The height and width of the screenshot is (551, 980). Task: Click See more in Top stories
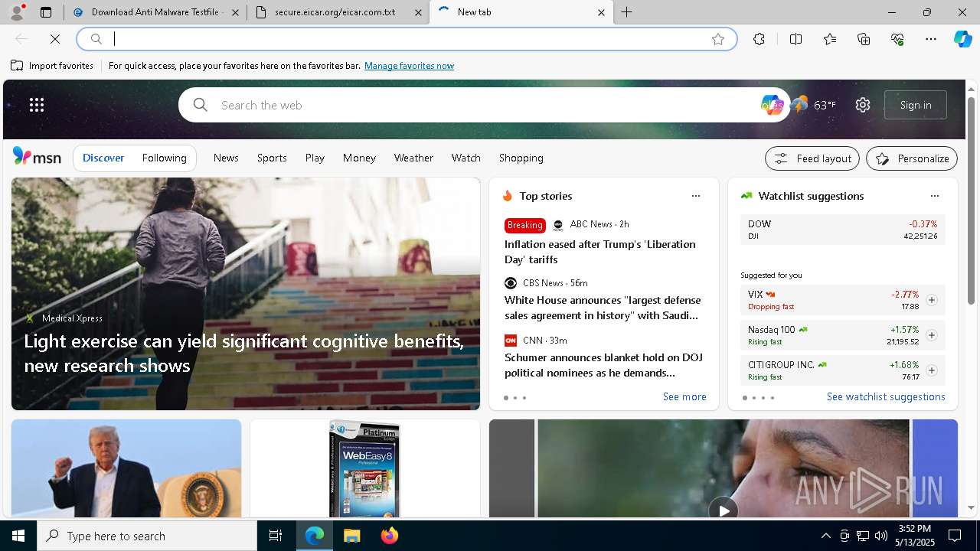[684, 396]
